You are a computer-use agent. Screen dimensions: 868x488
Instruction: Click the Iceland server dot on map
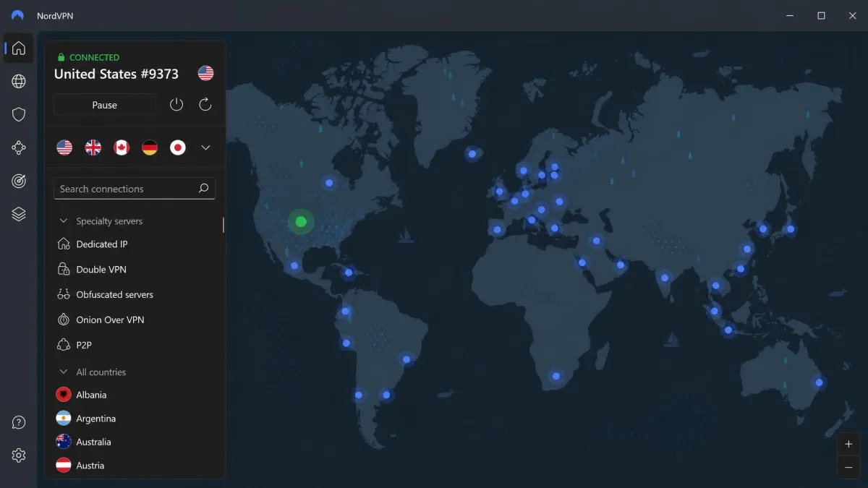point(472,153)
